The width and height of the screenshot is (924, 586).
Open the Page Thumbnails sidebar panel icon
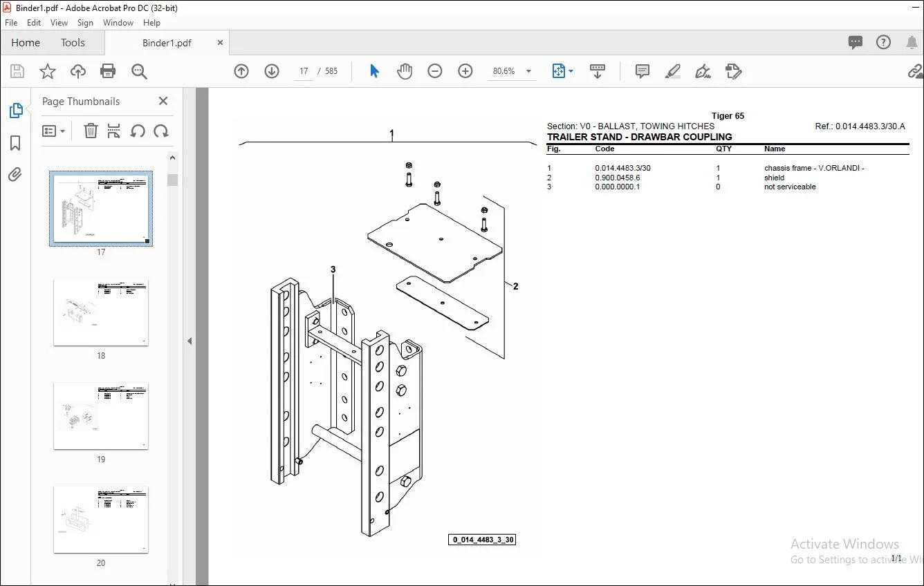(15, 111)
